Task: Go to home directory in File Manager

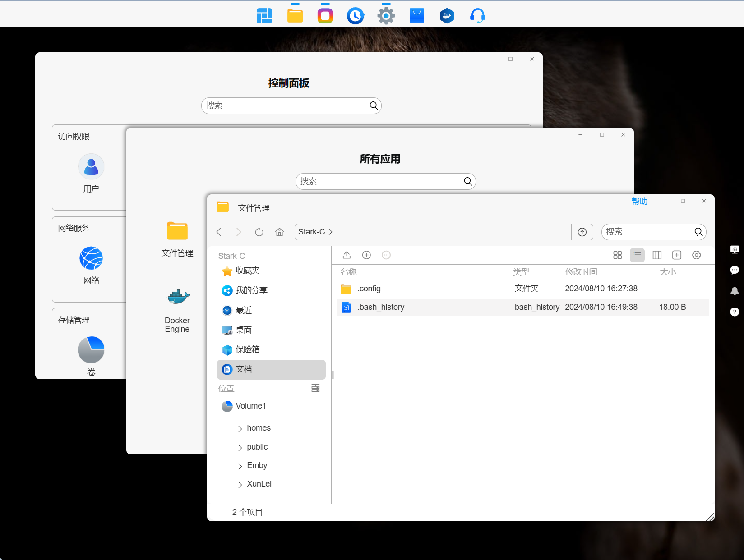Action: click(280, 232)
